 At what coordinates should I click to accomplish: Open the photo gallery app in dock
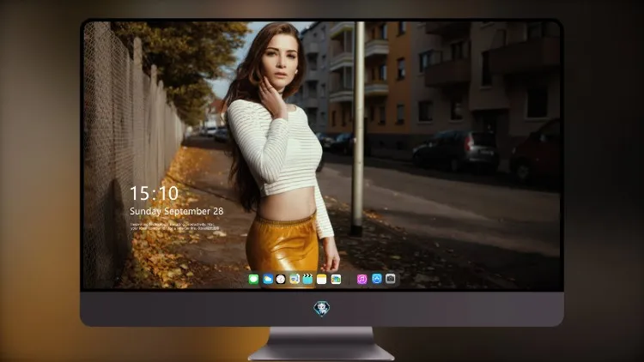coord(336,279)
